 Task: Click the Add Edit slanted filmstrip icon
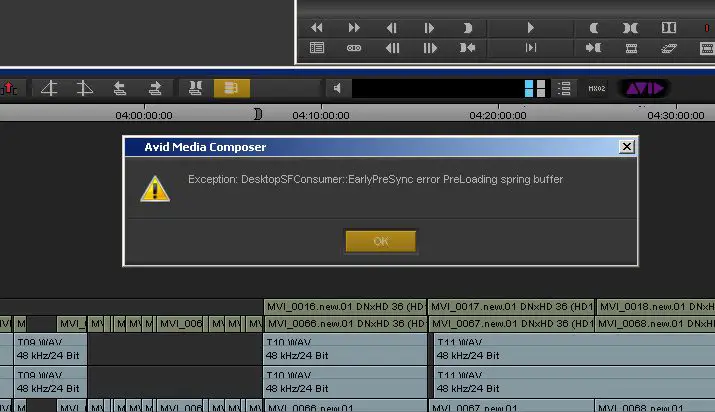click(669, 48)
